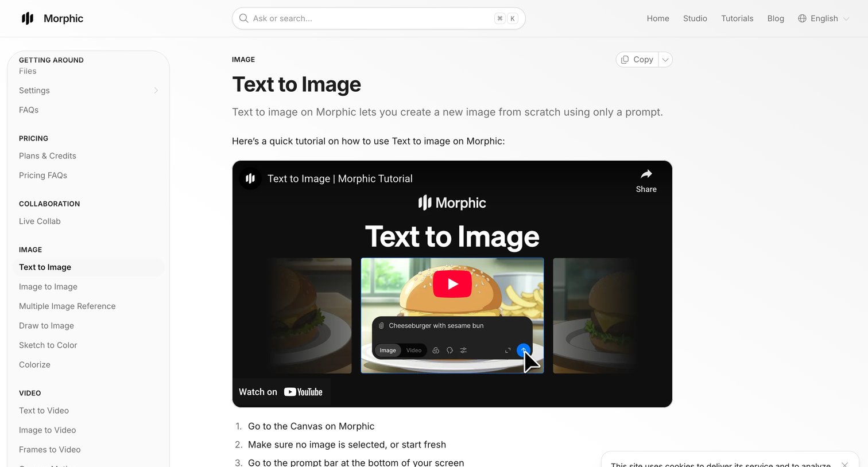Open Tutorials in top navigation
The width and height of the screenshot is (868, 467).
click(737, 18)
